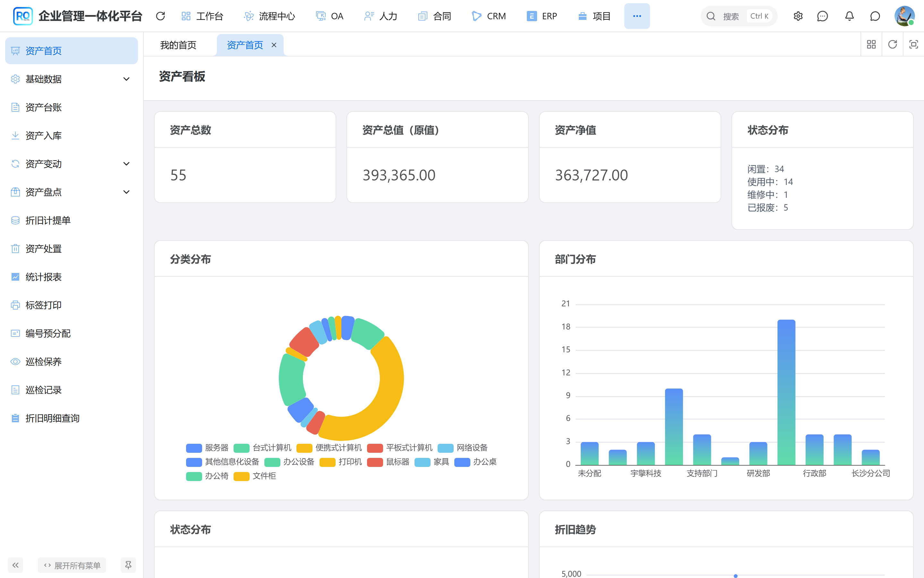The image size is (924, 578).
Task: Click the 标签打印 printer icon
Action: point(15,305)
